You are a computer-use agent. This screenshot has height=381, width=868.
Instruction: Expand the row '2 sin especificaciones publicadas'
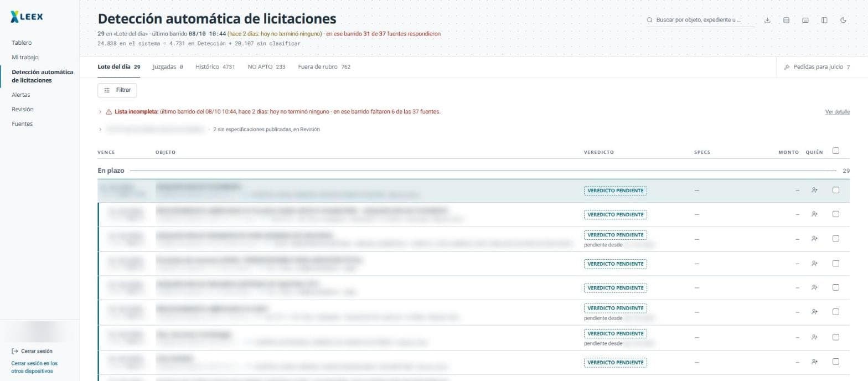pos(100,130)
